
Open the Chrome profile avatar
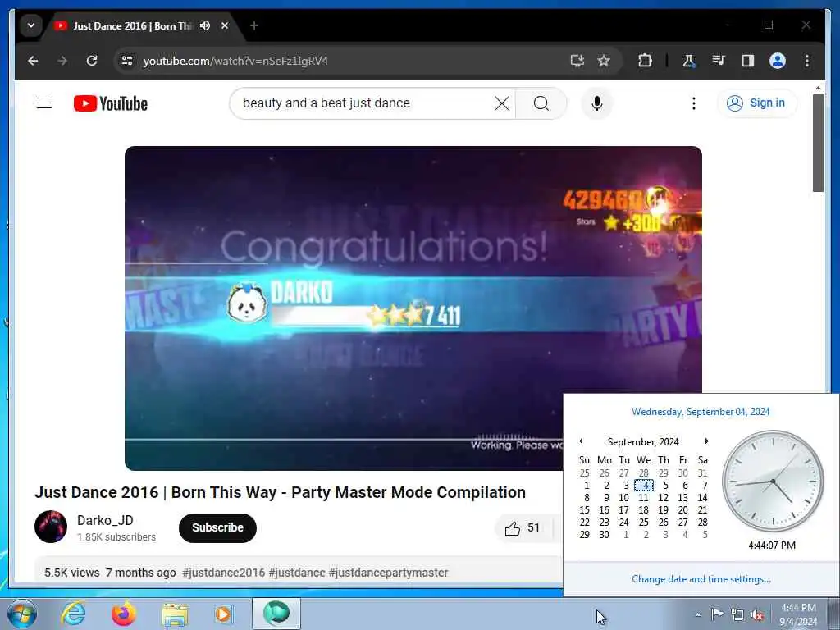(778, 61)
